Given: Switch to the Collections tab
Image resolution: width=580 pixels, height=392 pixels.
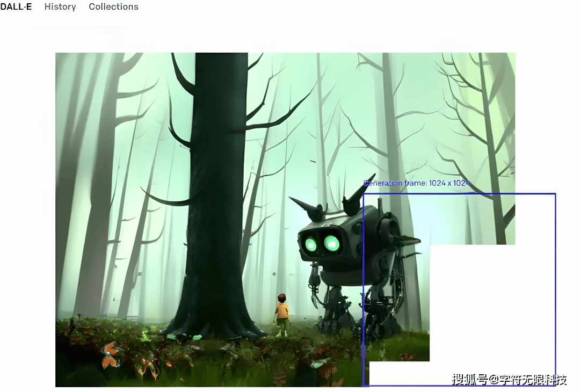Looking at the screenshot, I should tap(113, 7).
